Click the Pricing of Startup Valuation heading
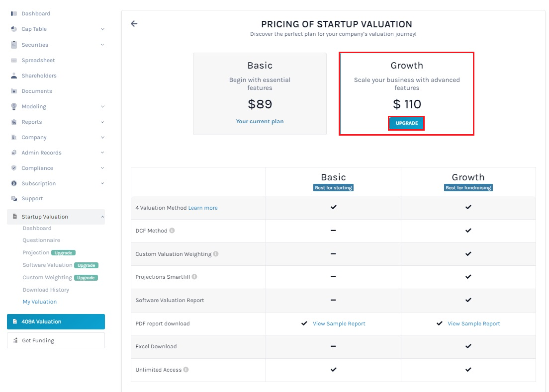The width and height of the screenshot is (549, 392). [x=337, y=24]
